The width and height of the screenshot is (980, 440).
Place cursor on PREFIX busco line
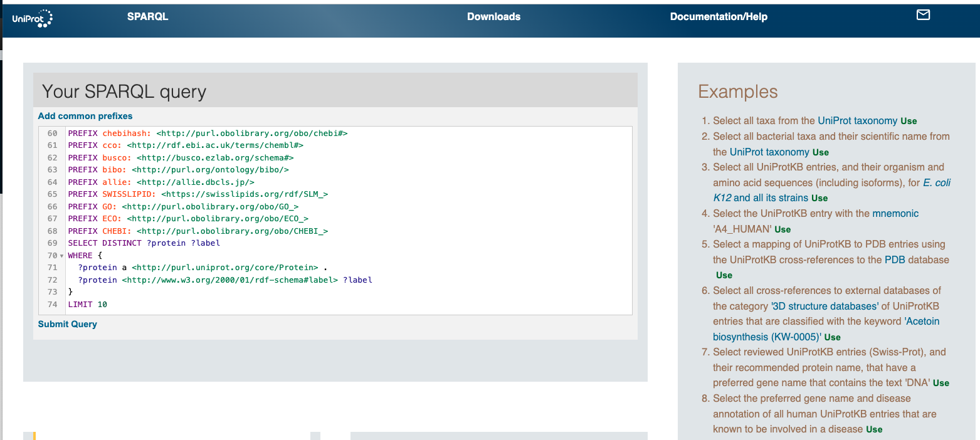click(x=181, y=158)
